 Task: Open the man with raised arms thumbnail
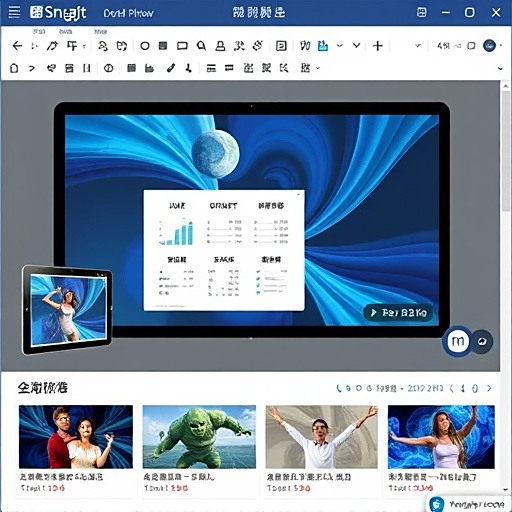coord(322,437)
